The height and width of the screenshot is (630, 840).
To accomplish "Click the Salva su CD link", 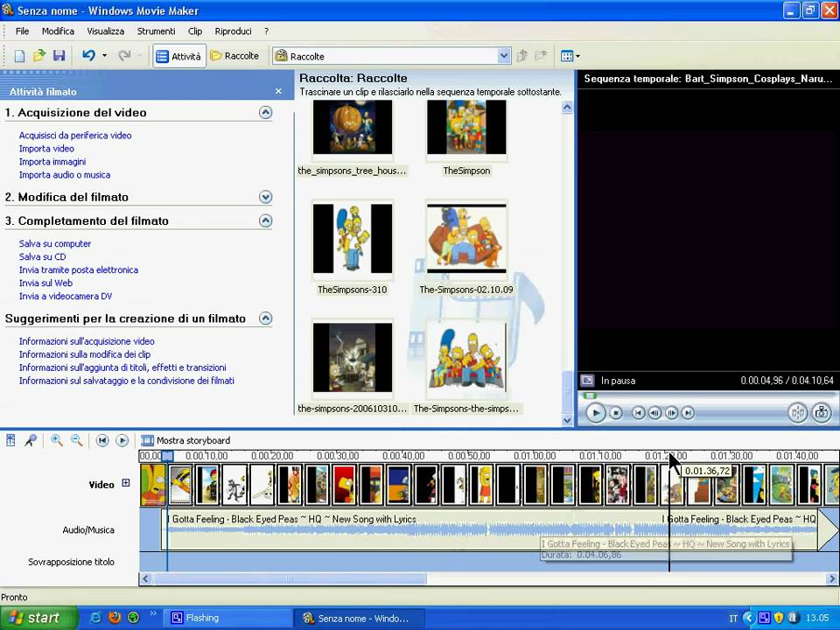I will pos(42,256).
